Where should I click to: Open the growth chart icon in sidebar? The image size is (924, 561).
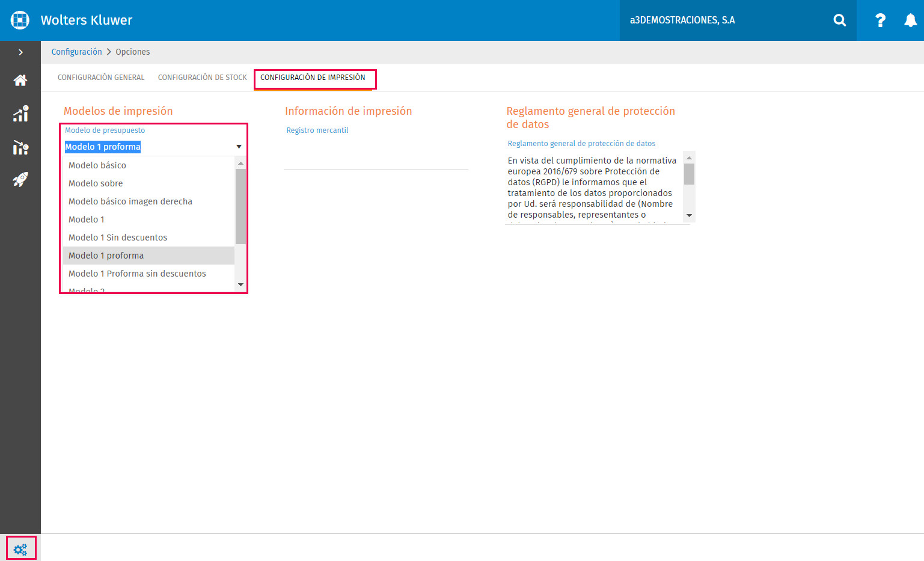coord(20,114)
